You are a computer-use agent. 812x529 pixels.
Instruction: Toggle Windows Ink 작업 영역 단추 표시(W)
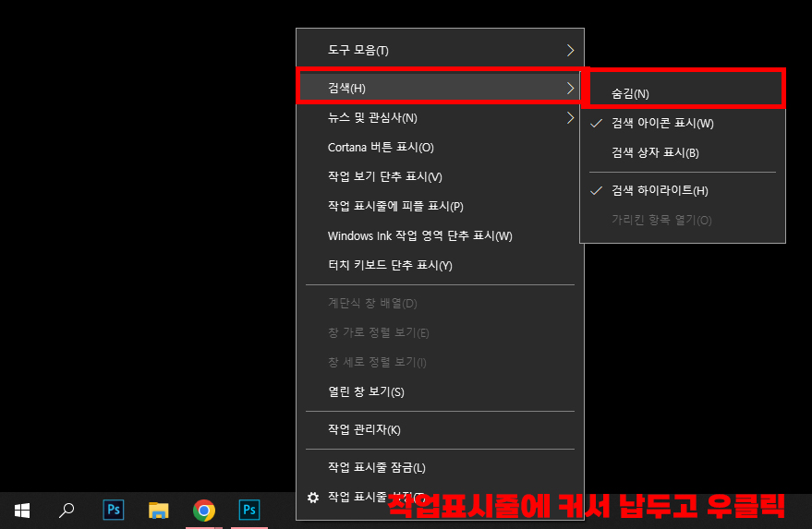point(440,236)
